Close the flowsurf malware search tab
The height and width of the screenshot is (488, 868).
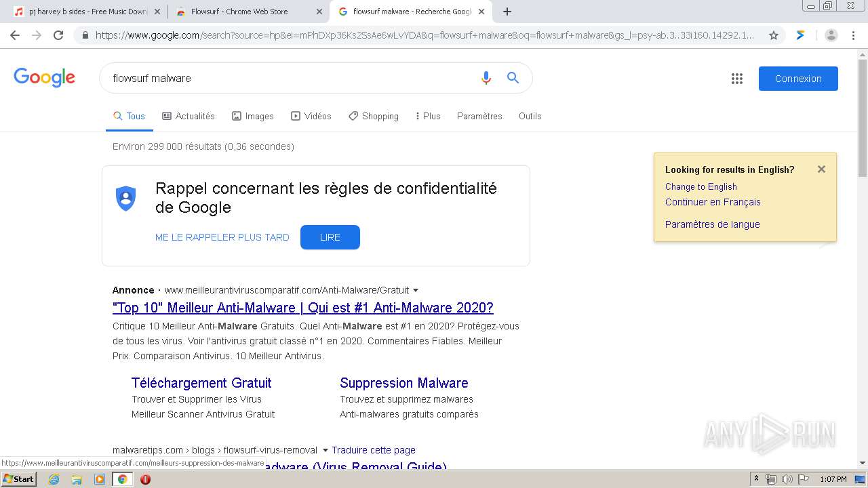(x=481, y=12)
